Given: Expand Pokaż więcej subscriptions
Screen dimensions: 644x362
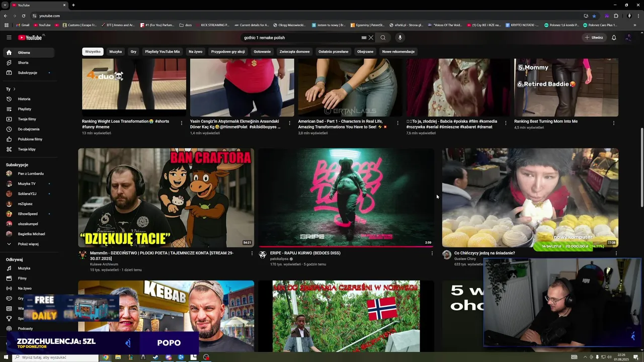Looking at the screenshot, I should click(29, 244).
